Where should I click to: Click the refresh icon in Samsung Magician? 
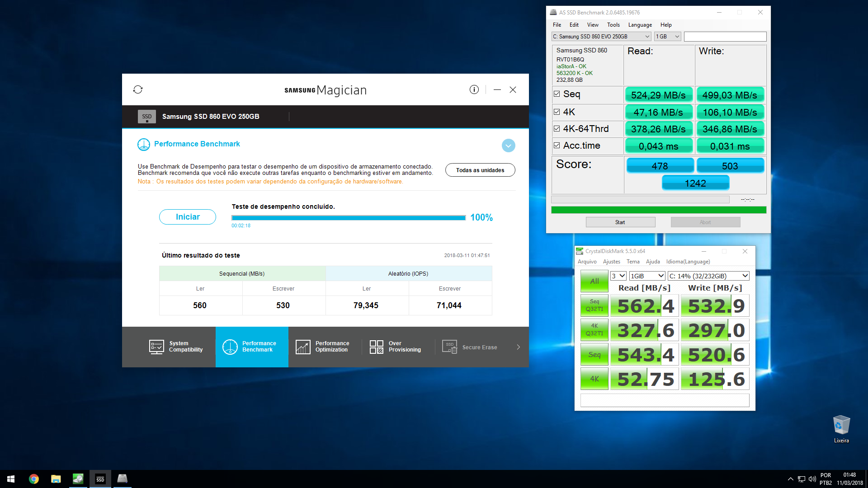point(138,89)
